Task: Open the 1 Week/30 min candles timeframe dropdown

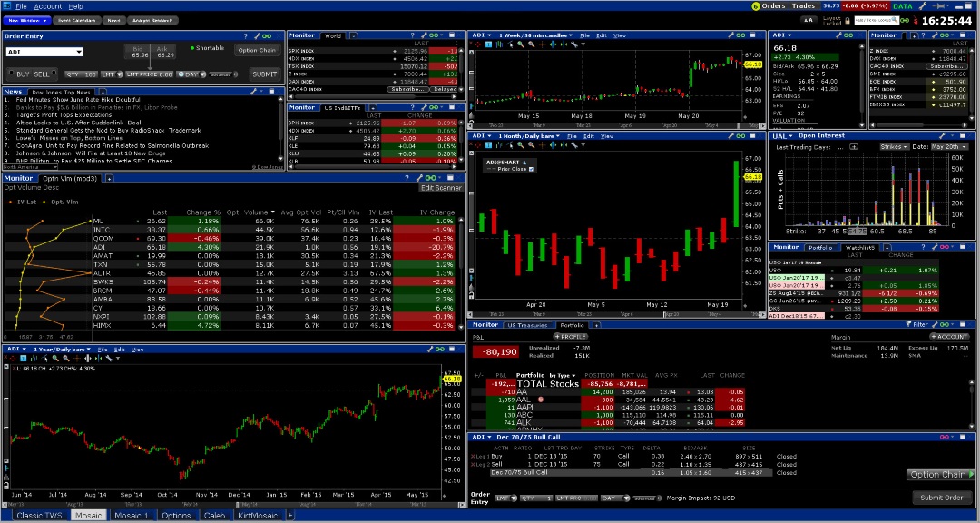Action: [534, 35]
